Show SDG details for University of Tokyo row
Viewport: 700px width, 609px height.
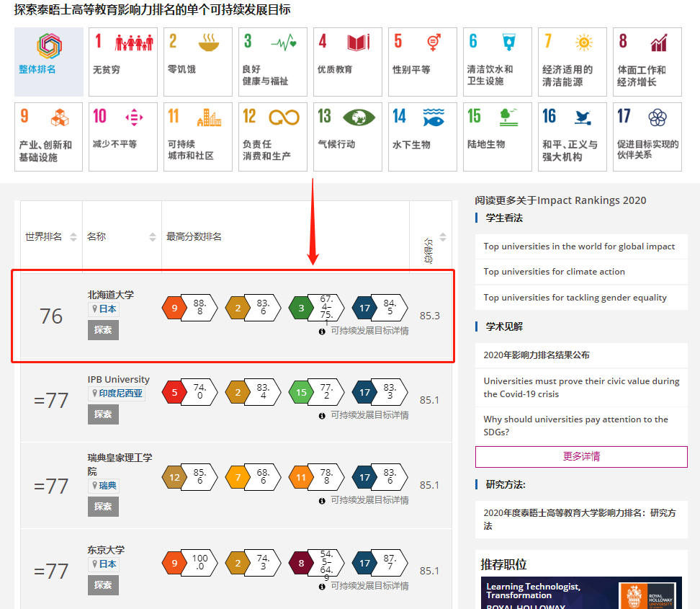[364, 586]
